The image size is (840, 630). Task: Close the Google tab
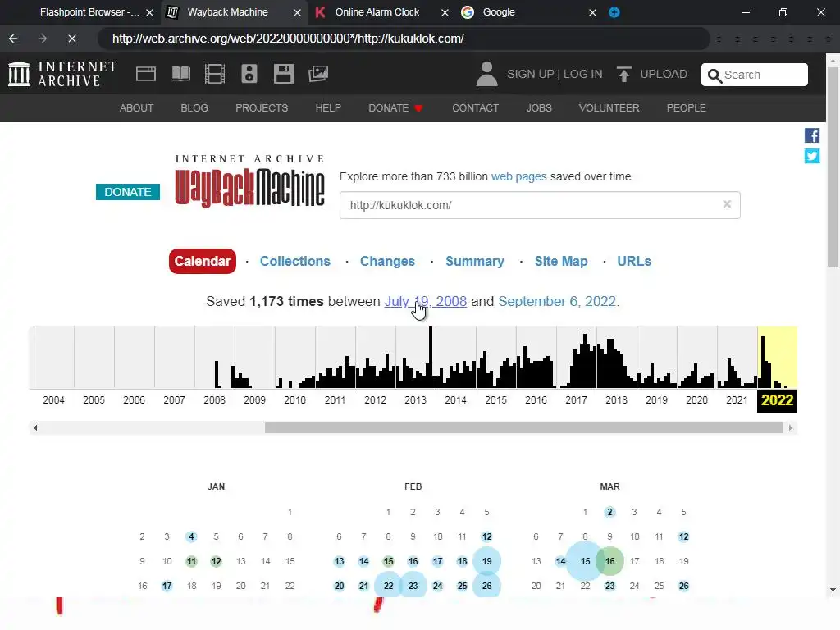[x=592, y=12]
